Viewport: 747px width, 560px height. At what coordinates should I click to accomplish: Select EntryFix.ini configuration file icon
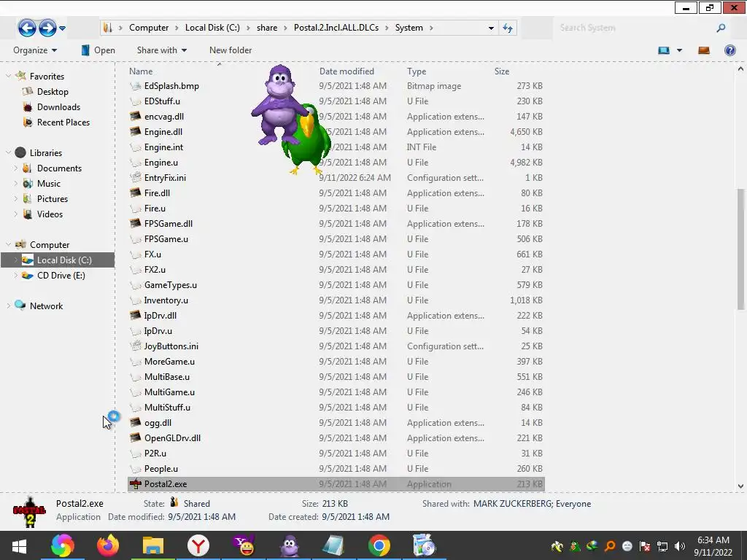[x=136, y=178]
